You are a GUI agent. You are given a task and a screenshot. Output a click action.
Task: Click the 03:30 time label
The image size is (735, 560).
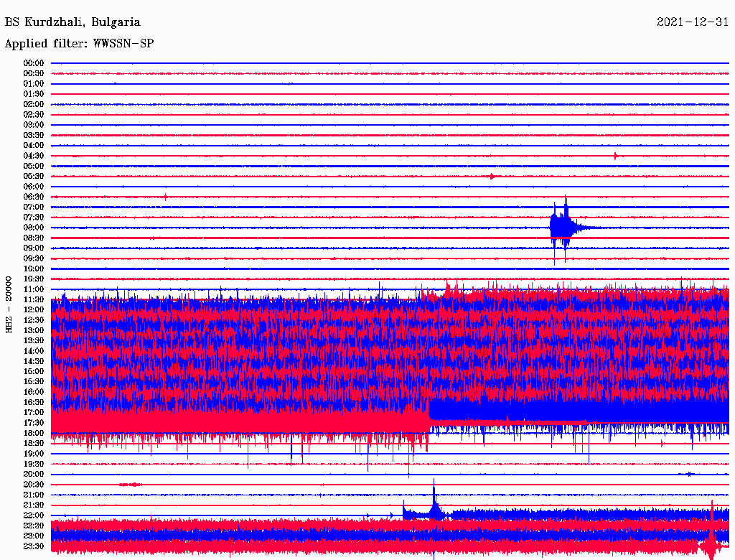click(34, 135)
